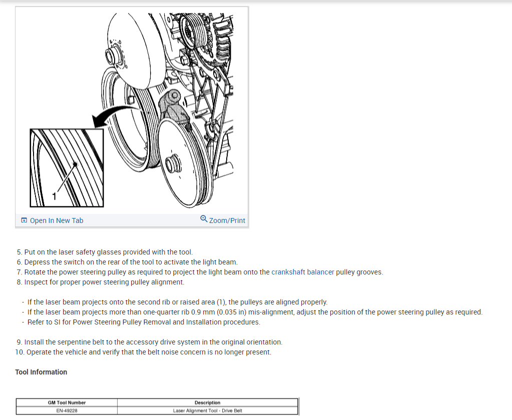Open the diagram via Open In New Tab
This screenshot has width=512, height=420.
(x=57, y=220)
